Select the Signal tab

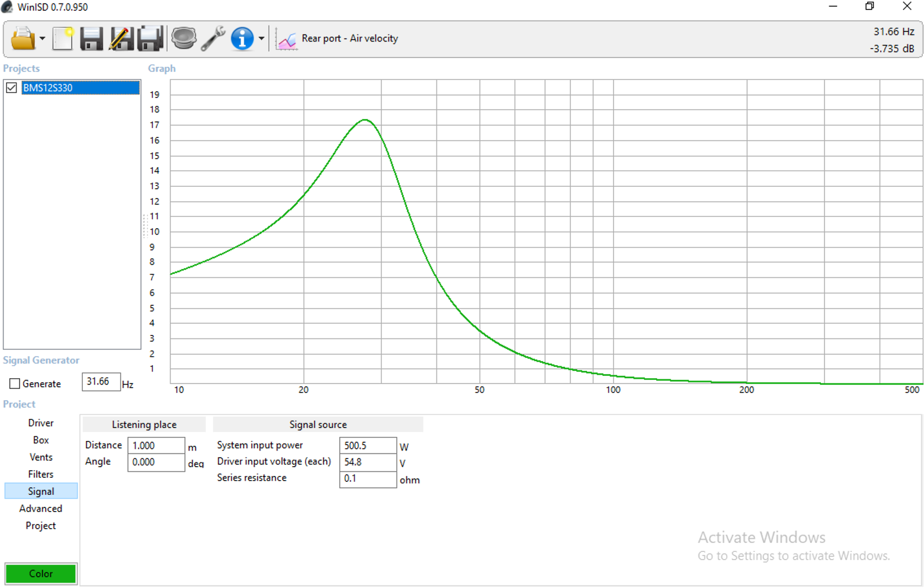pos(41,491)
